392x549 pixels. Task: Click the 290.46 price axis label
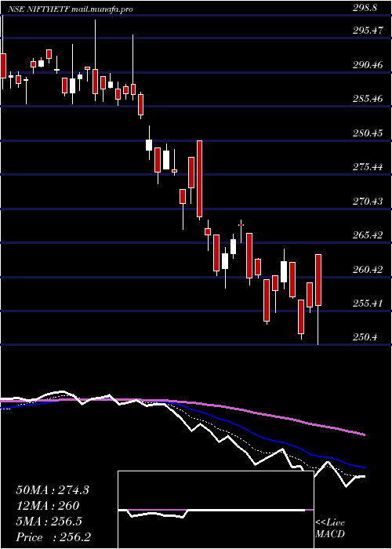click(x=367, y=65)
